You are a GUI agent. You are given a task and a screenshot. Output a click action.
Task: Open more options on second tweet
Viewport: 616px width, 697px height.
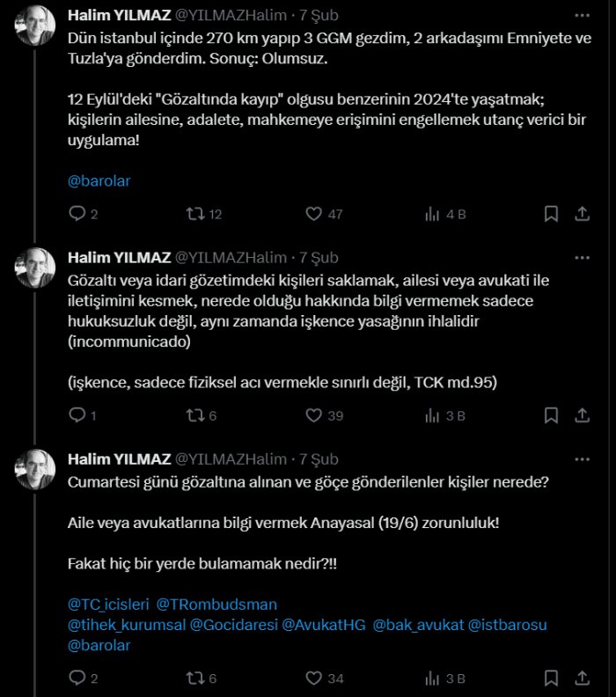point(582,258)
